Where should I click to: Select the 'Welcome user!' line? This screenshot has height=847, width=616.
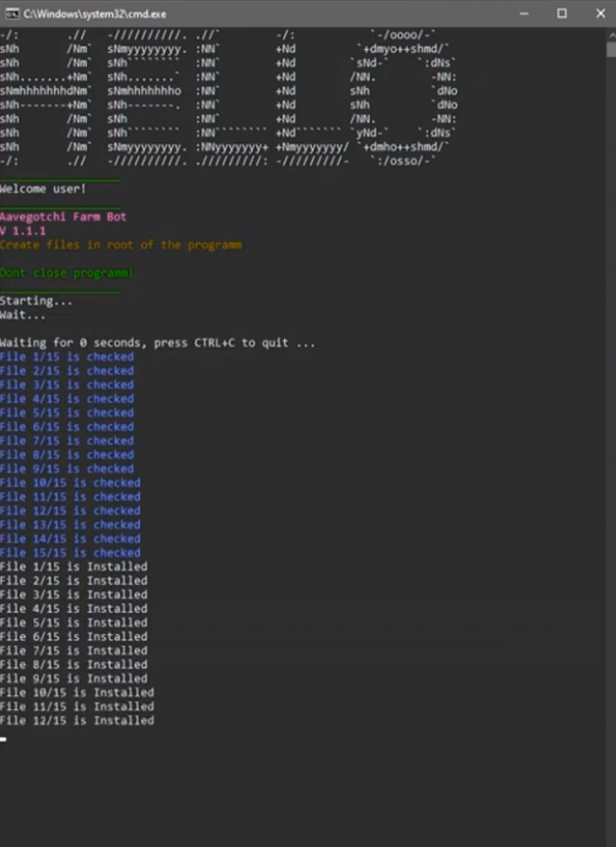[43, 189]
